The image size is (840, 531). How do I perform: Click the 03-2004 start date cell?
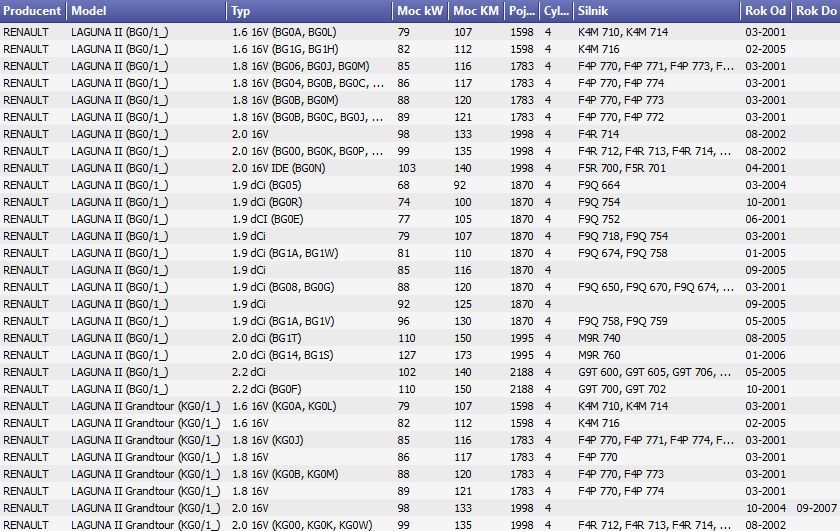pos(766,185)
